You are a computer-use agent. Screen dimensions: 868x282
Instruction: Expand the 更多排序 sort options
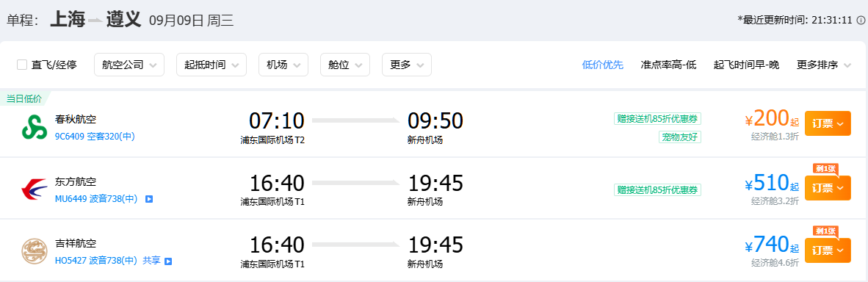point(824,65)
